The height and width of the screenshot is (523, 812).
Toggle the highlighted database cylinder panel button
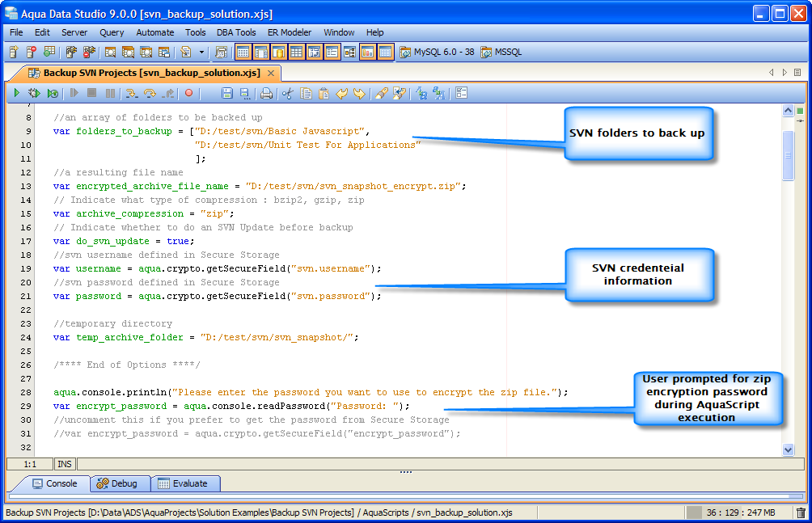click(278, 52)
